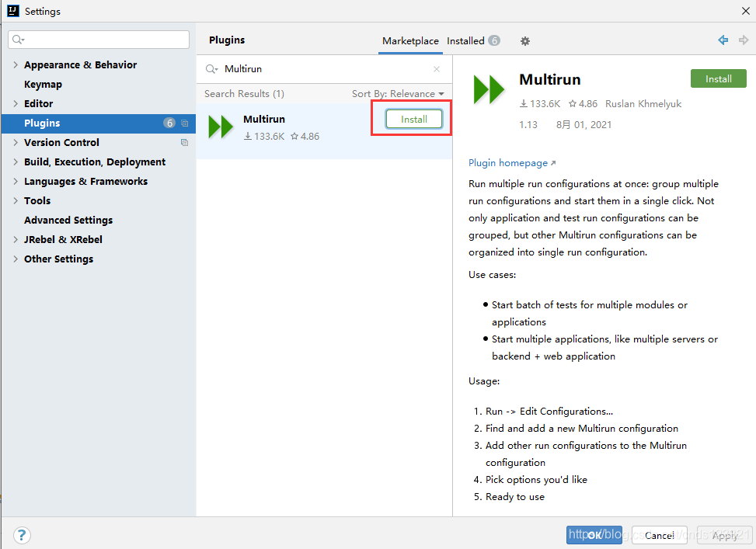Click the author name Ruslan Khmelyuk

pos(643,103)
